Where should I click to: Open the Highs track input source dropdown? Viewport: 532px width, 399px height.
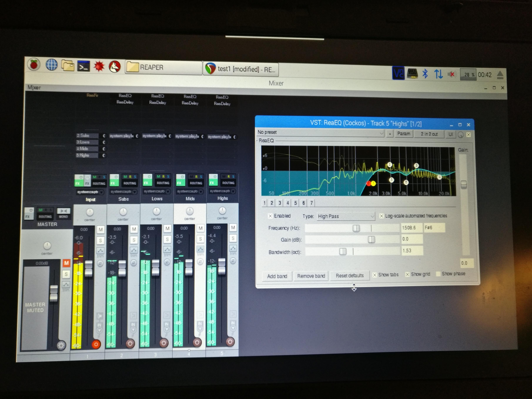pyautogui.click(x=222, y=191)
